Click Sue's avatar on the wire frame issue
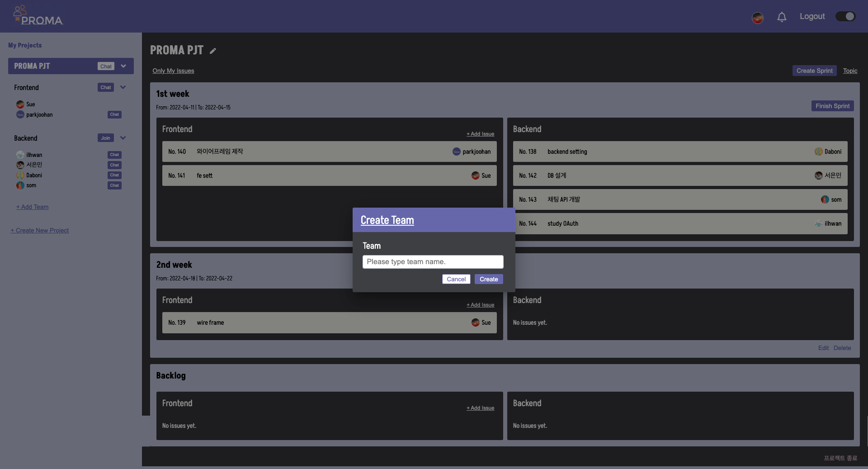This screenshot has width=868, height=469. pyautogui.click(x=475, y=322)
